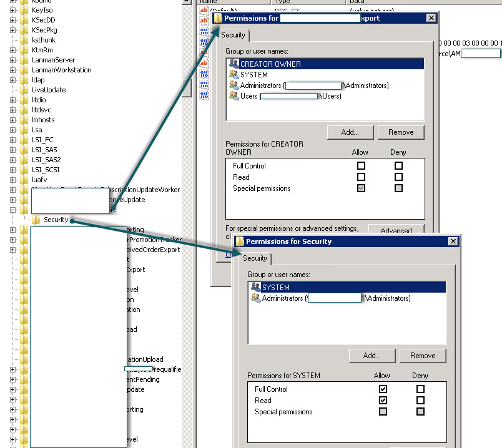Viewport: 502px width, 448px height.
Task: Expand the Lsa key node
Action: click(12, 130)
